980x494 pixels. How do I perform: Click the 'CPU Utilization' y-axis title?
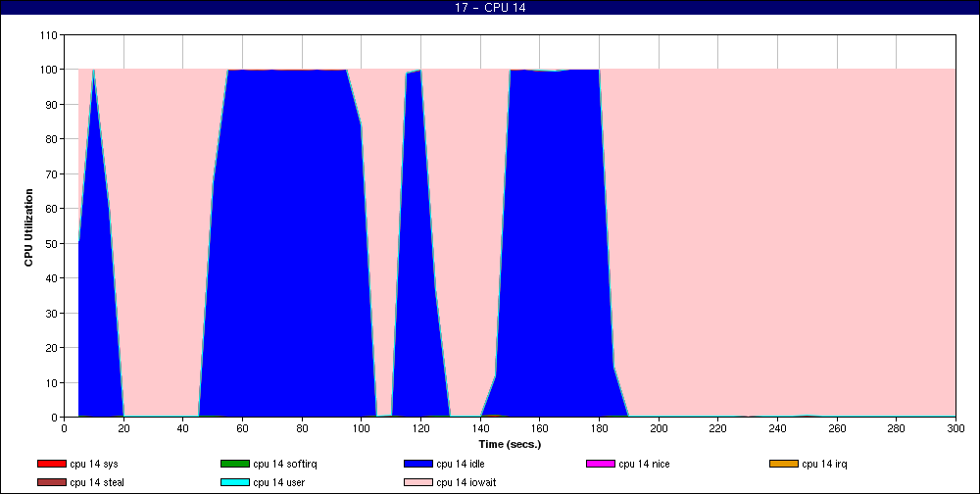(28, 227)
